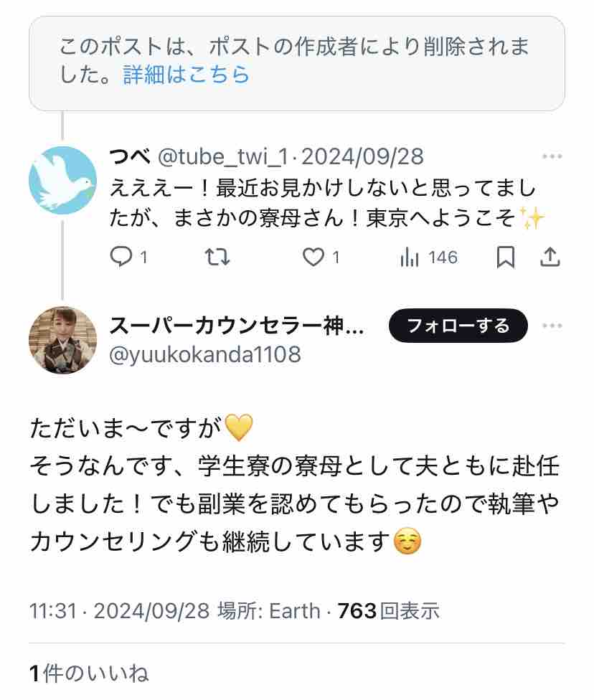Share つべ's post via share icon

point(550,257)
